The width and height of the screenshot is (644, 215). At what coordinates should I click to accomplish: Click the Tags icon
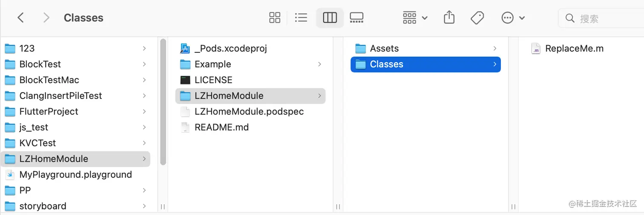tap(477, 18)
